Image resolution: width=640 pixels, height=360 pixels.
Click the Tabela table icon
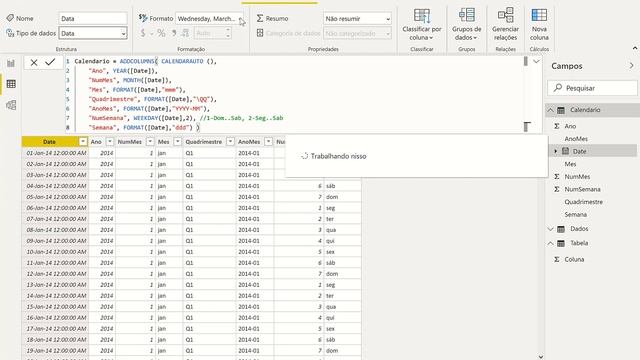[561, 244]
